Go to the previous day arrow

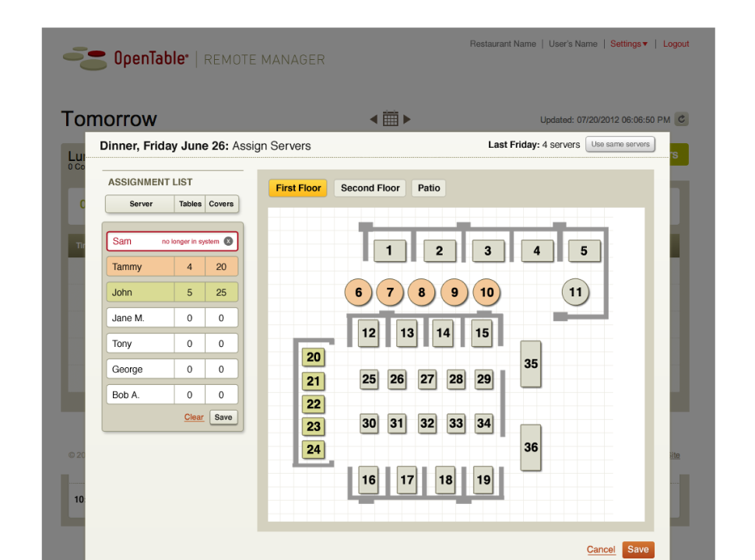pyautogui.click(x=374, y=120)
